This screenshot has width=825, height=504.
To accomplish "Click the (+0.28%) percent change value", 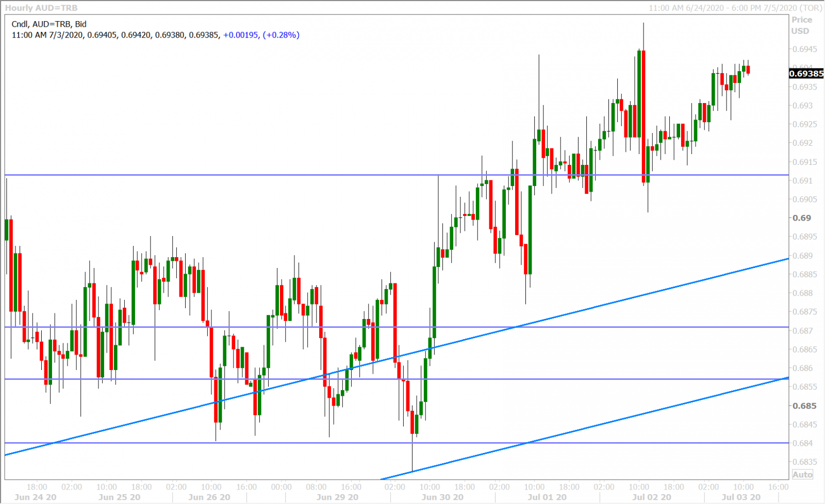I will [281, 35].
